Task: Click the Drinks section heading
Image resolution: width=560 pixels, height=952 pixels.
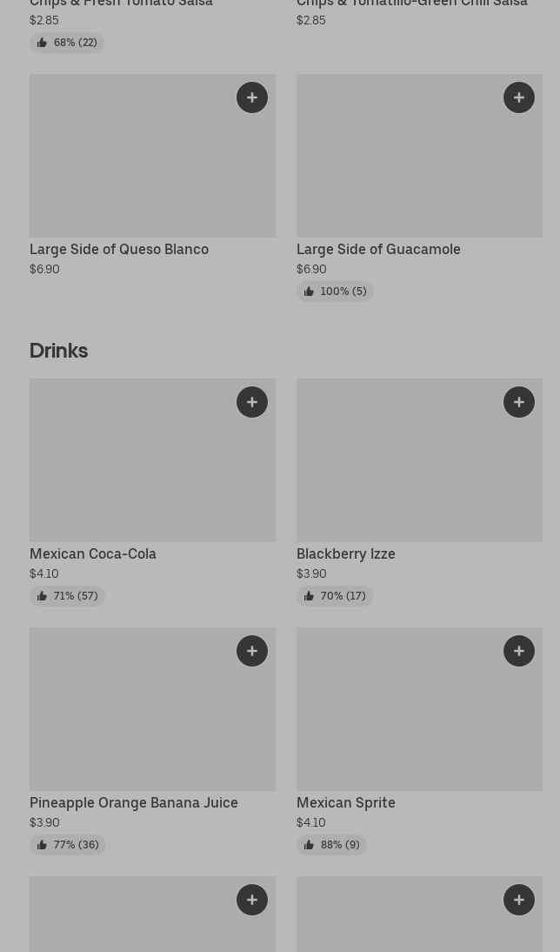Action: pos(58,350)
